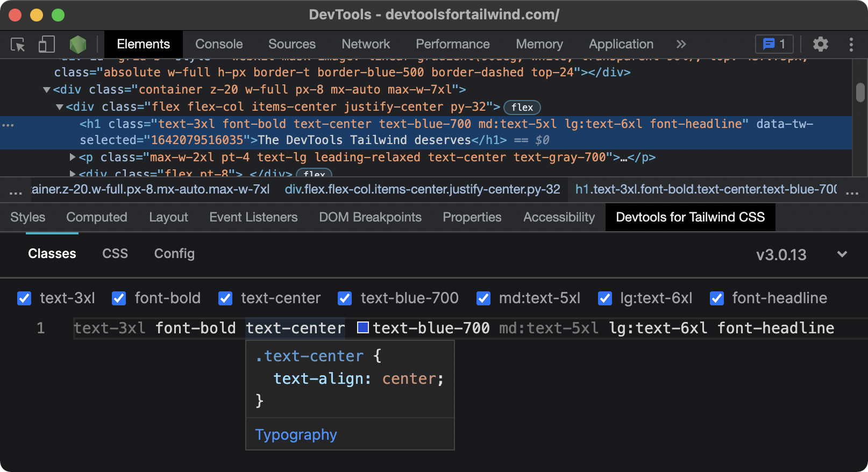The image size is (868, 472).
Task: Click the macOS green zoom window button
Action: tap(58, 15)
